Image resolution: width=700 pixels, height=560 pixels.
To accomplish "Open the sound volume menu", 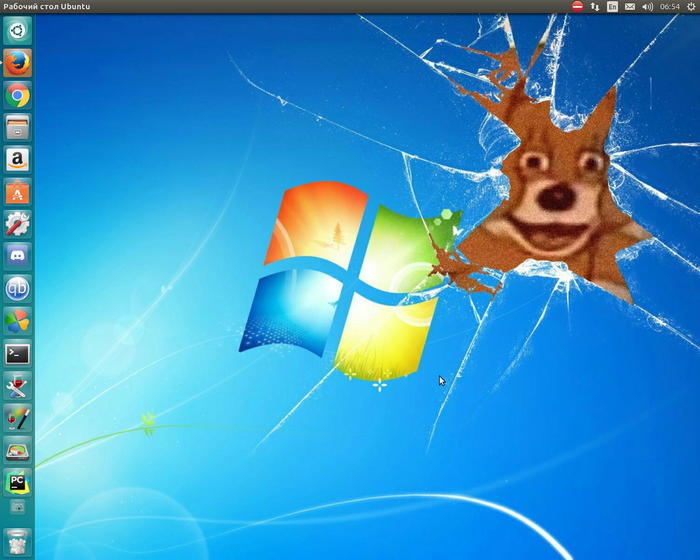I will pyautogui.click(x=647, y=7).
